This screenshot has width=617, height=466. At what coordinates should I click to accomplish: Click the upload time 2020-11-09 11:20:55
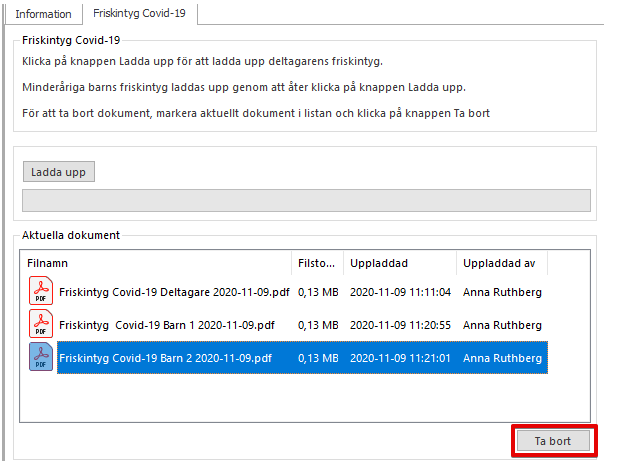(x=400, y=325)
